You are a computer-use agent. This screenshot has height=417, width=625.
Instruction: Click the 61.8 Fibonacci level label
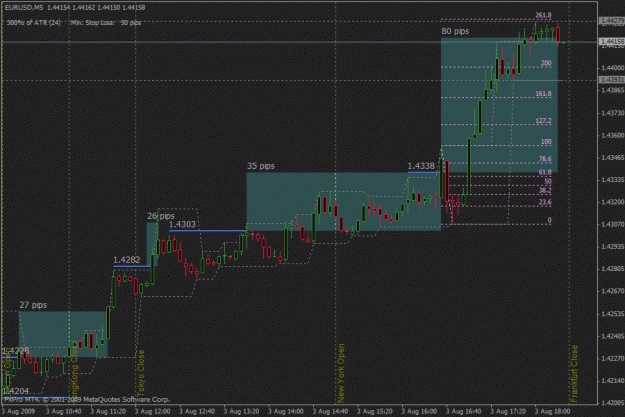[x=545, y=172]
